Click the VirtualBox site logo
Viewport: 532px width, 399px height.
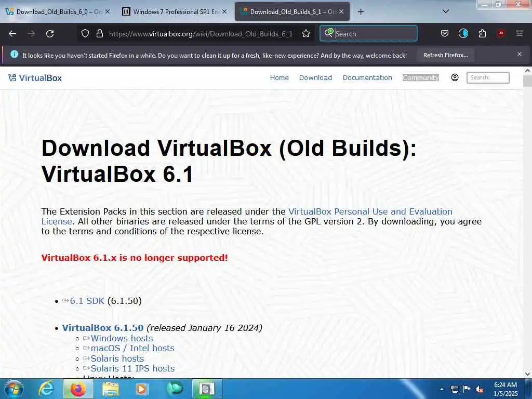(x=35, y=78)
